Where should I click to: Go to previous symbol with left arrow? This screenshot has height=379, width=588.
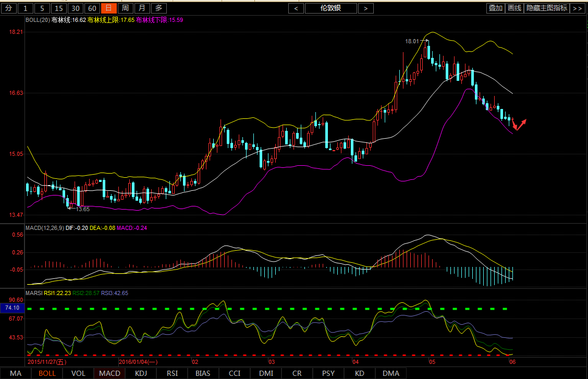[x=296, y=8]
